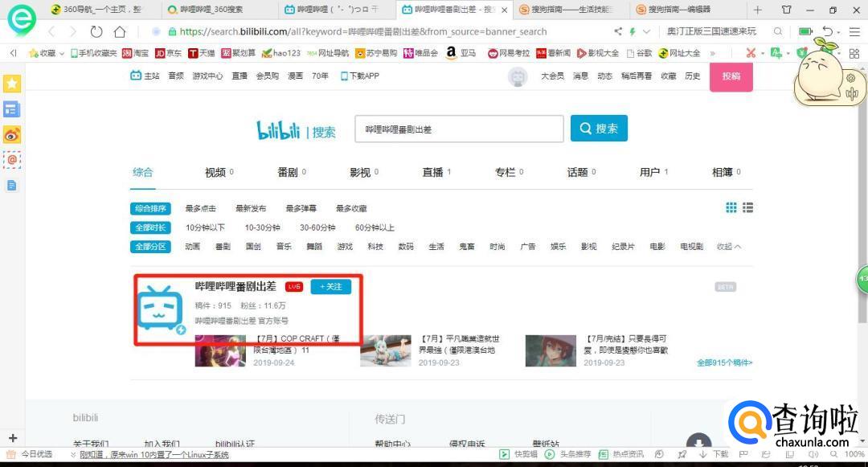The height and width of the screenshot is (467, 868).
Task: Open the 下载APP nav link
Action: 360,76
